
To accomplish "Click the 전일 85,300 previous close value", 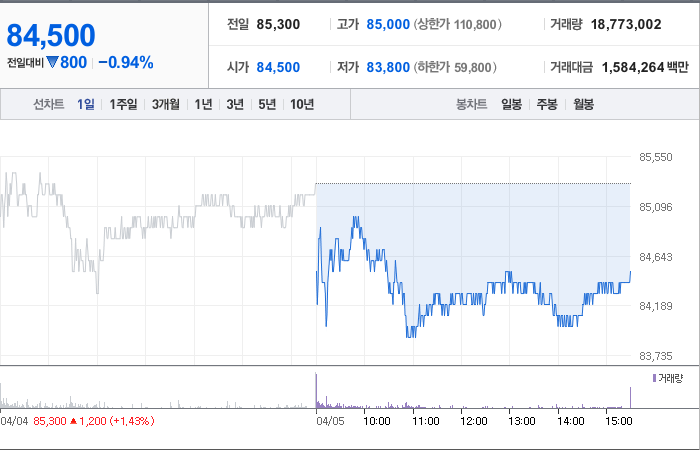I will (278, 24).
